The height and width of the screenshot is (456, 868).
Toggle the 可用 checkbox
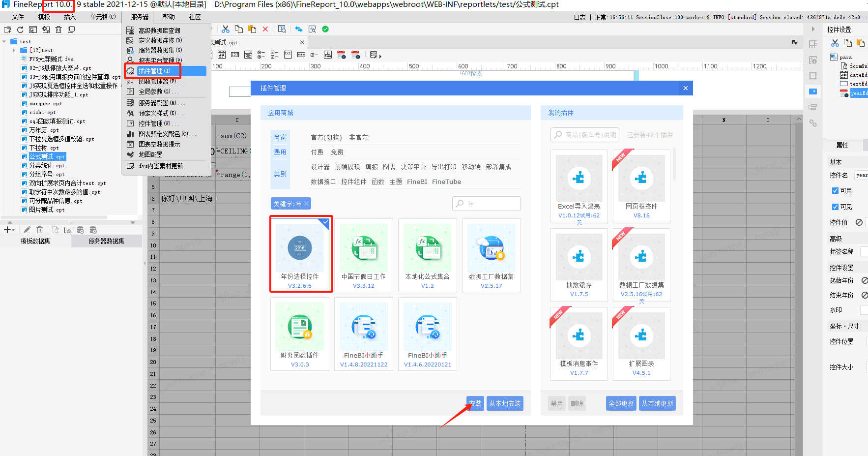point(835,190)
